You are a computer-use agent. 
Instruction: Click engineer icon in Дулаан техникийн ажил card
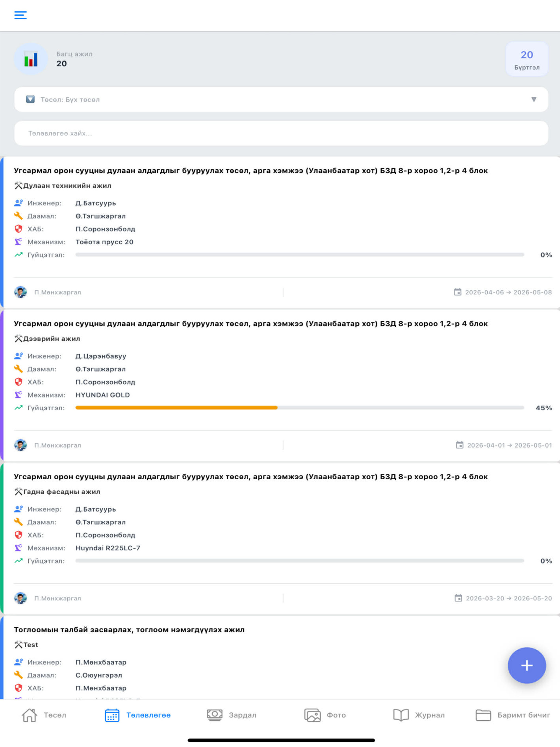point(18,203)
